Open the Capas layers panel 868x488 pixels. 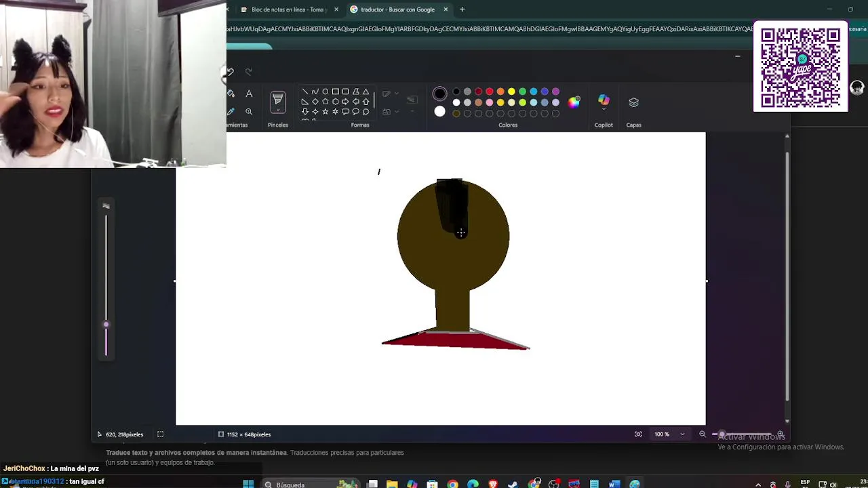click(x=633, y=102)
